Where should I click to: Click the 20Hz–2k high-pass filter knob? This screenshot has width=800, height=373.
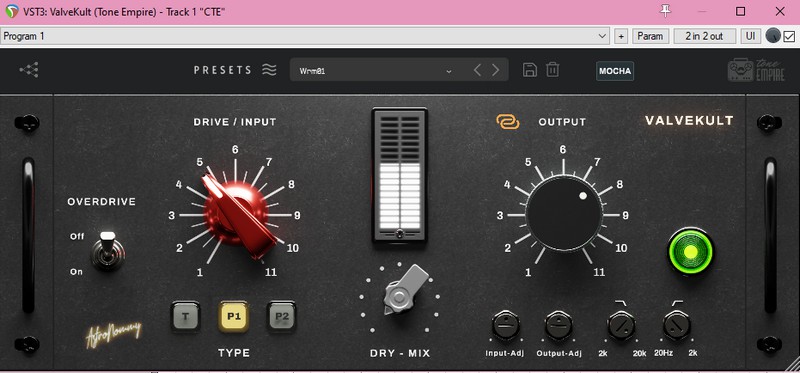click(x=677, y=325)
